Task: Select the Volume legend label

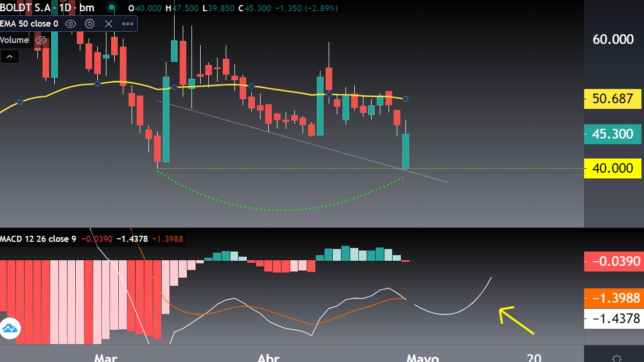Action: [14, 40]
